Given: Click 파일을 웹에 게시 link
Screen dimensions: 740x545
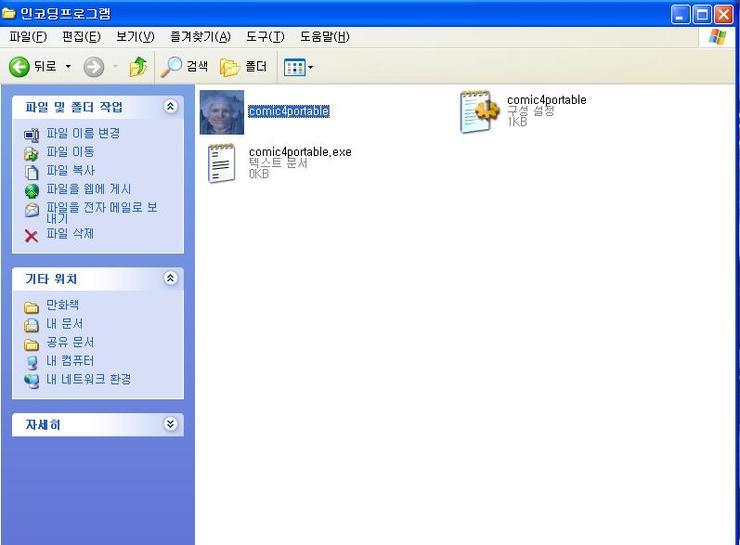Looking at the screenshot, I should [x=88, y=189].
